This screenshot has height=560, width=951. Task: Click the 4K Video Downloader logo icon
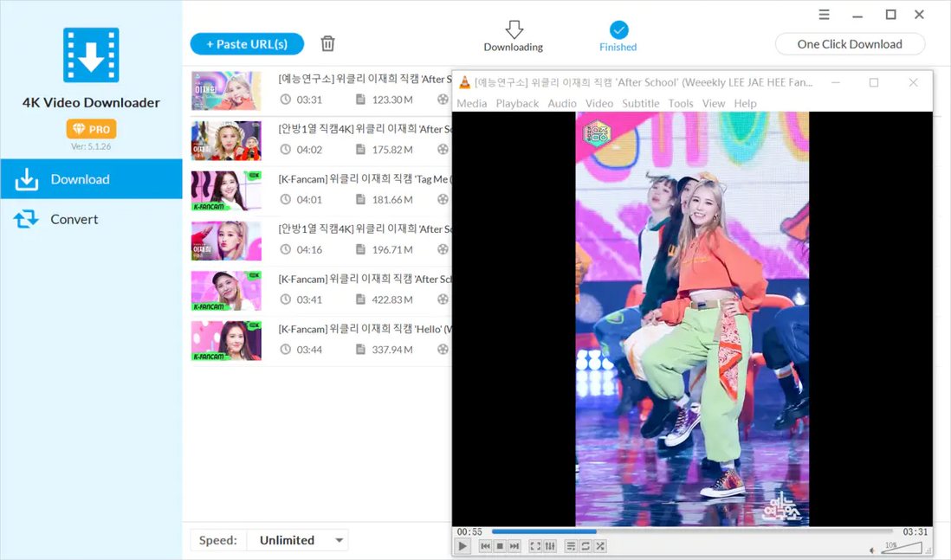tap(91, 55)
